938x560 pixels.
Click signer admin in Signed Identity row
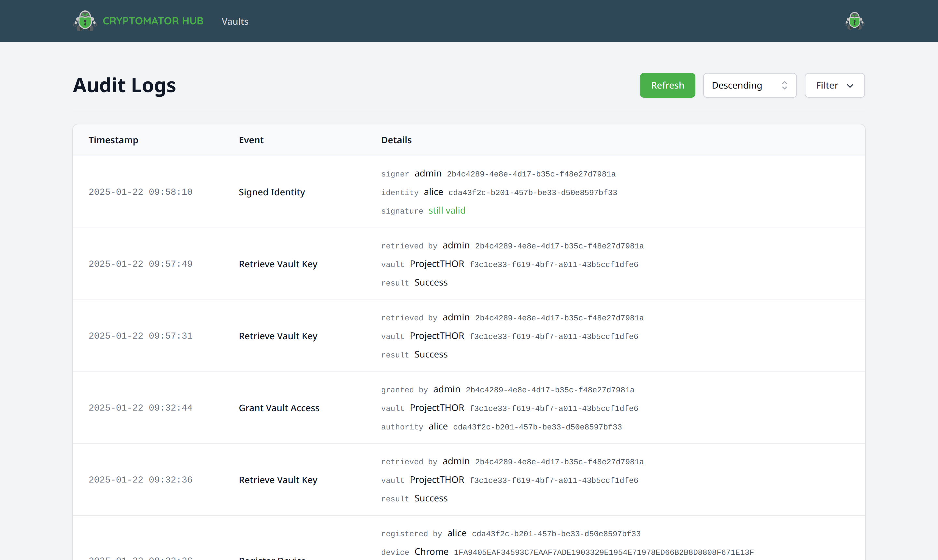pyautogui.click(x=428, y=174)
